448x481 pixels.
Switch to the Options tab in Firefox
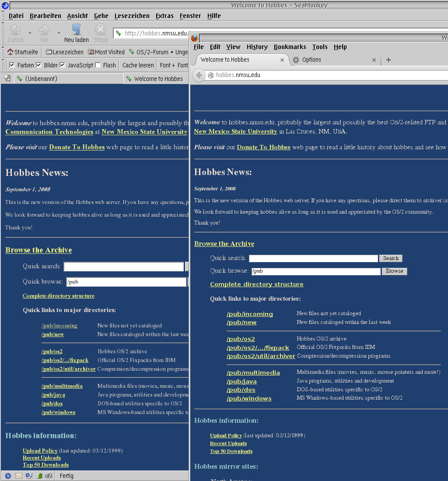click(335, 60)
